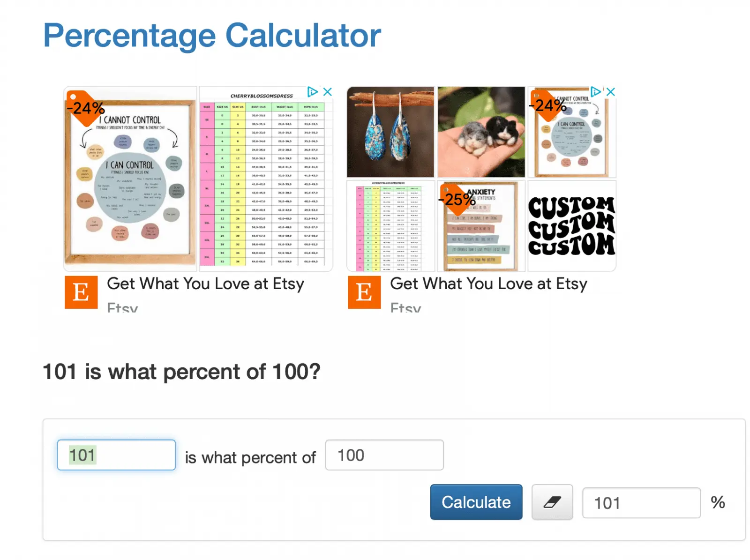Click the right ad's orange Etsy logo
The width and height of the screenshot is (750, 560).
(x=364, y=292)
